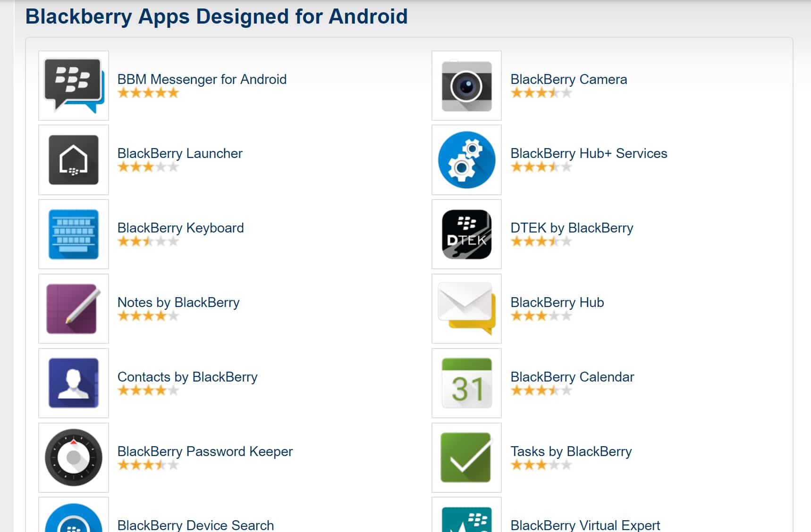Click the Hub+ Services gears icon
Viewport: 811px width, 532px height.
click(x=466, y=160)
